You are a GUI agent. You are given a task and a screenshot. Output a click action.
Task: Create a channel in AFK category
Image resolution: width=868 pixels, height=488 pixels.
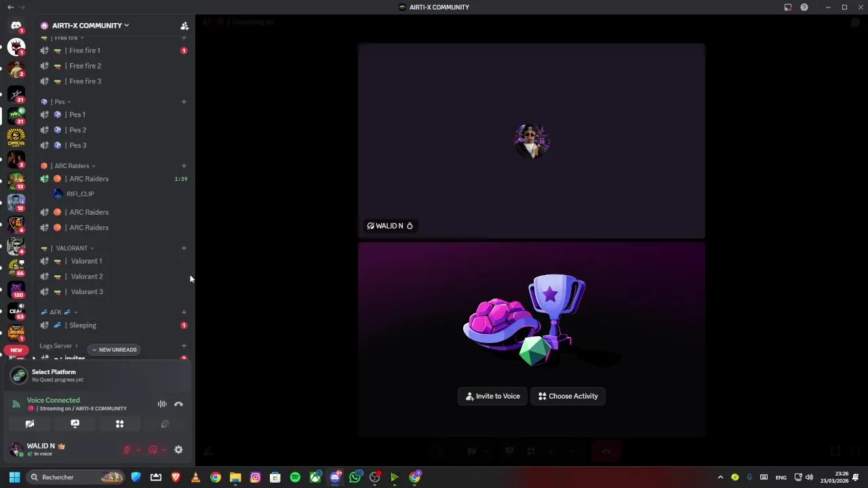[184, 312]
